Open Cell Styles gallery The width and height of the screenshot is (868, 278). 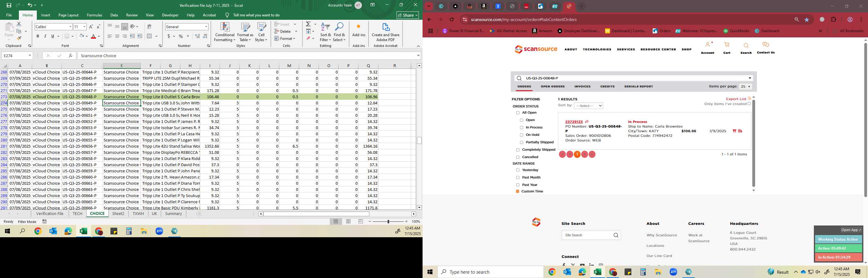pos(261,32)
